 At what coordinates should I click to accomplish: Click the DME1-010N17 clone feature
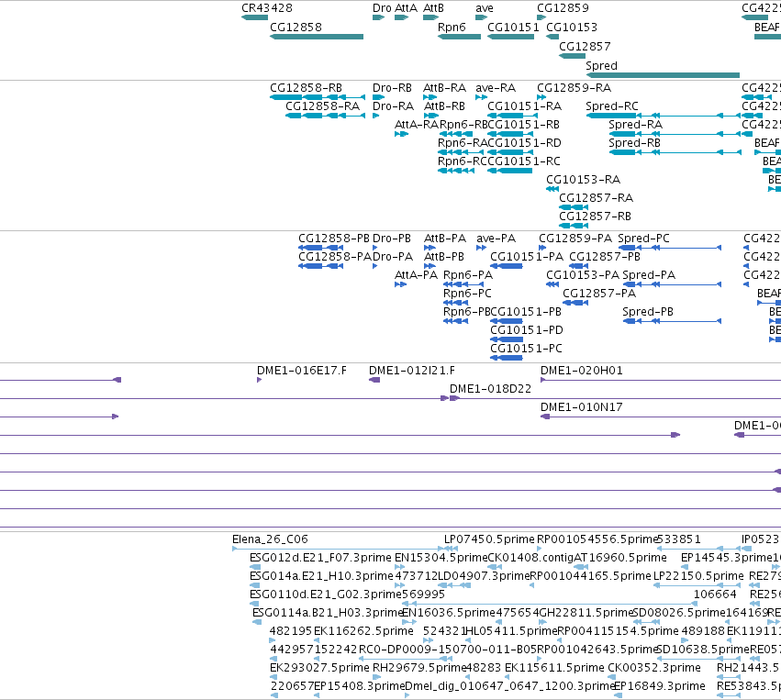(x=661, y=417)
